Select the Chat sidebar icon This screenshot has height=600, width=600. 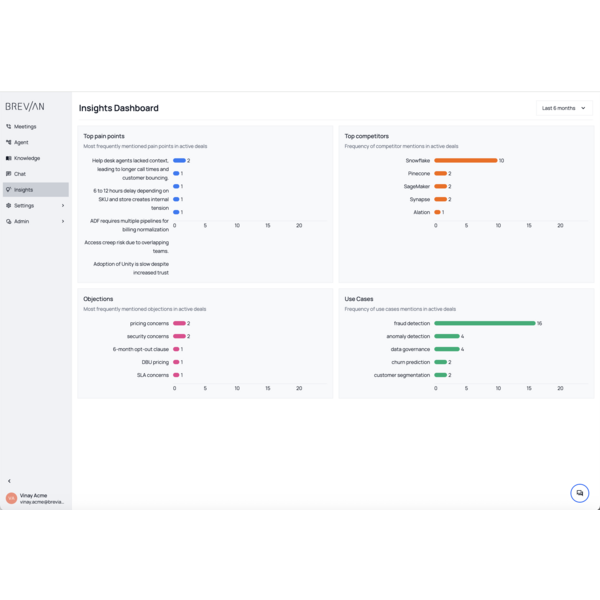pos(9,174)
